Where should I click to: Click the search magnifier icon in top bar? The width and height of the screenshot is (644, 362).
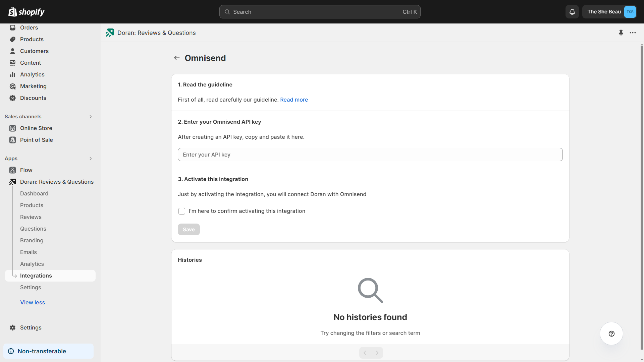click(227, 12)
